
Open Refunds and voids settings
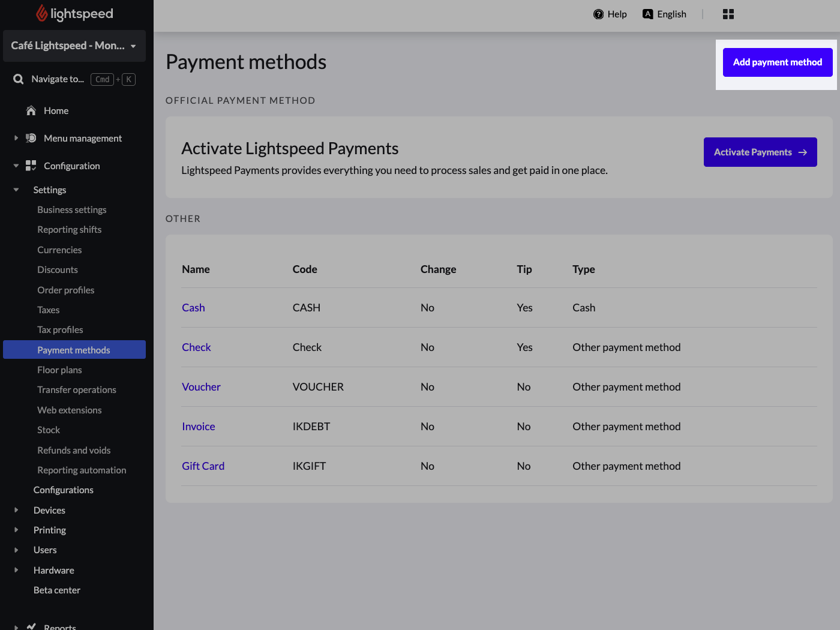[x=74, y=451]
